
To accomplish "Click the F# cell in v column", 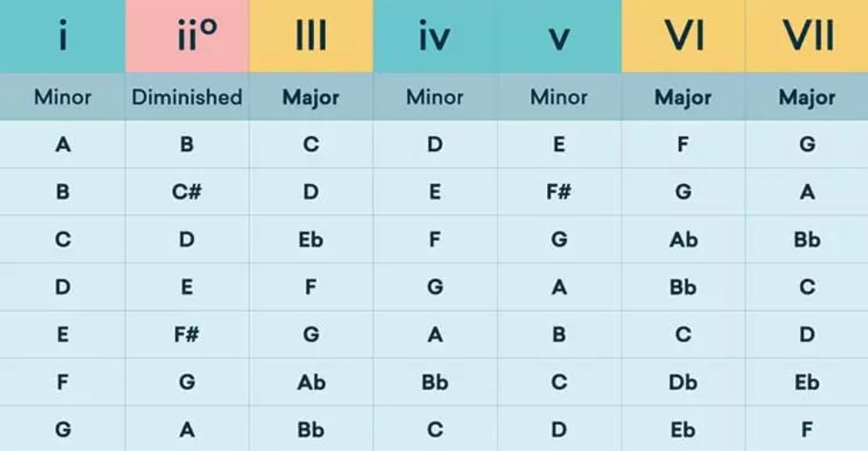I will 559,192.
